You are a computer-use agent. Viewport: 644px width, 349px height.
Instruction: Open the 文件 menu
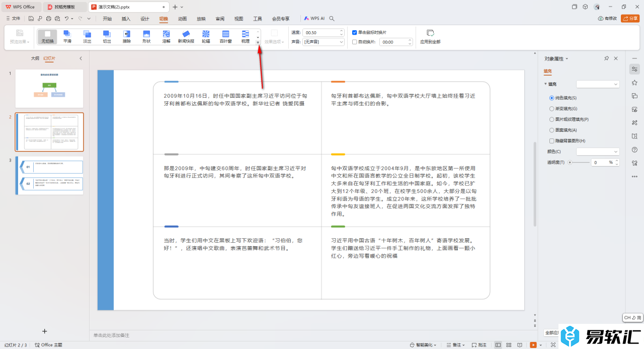point(13,19)
